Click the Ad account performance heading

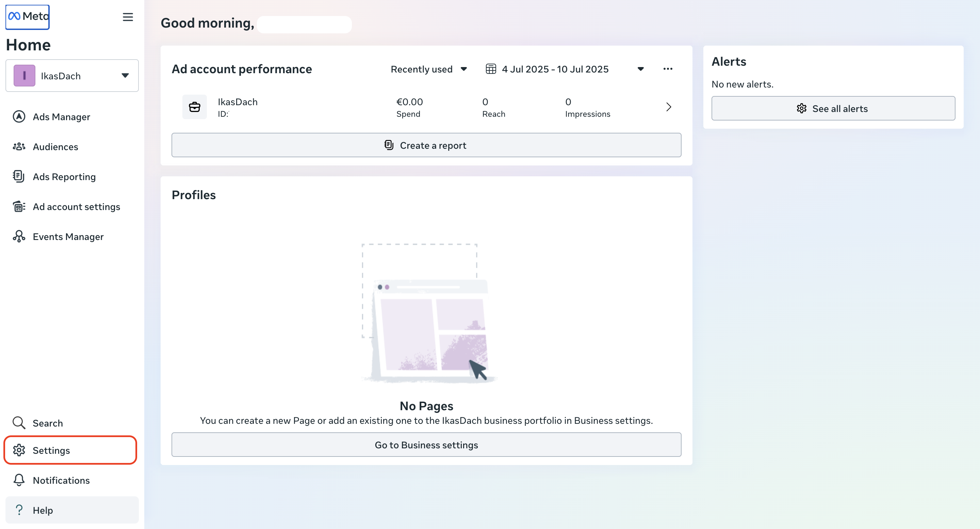click(x=242, y=69)
